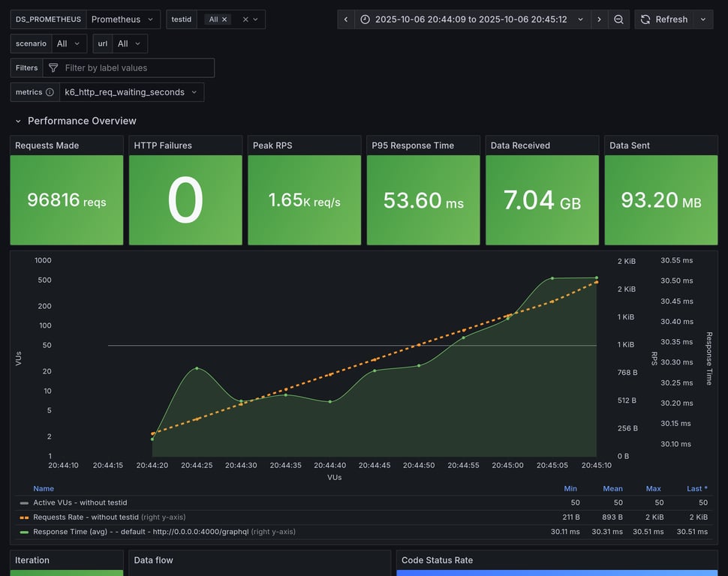Shift time range forward with right arrow
Screen dimensions: 728x576
(x=599, y=19)
